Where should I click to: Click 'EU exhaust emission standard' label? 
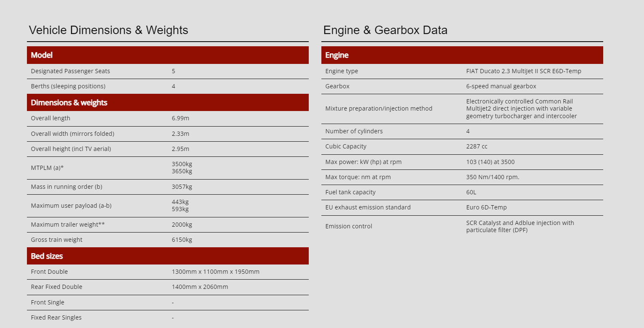[x=368, y=207]
